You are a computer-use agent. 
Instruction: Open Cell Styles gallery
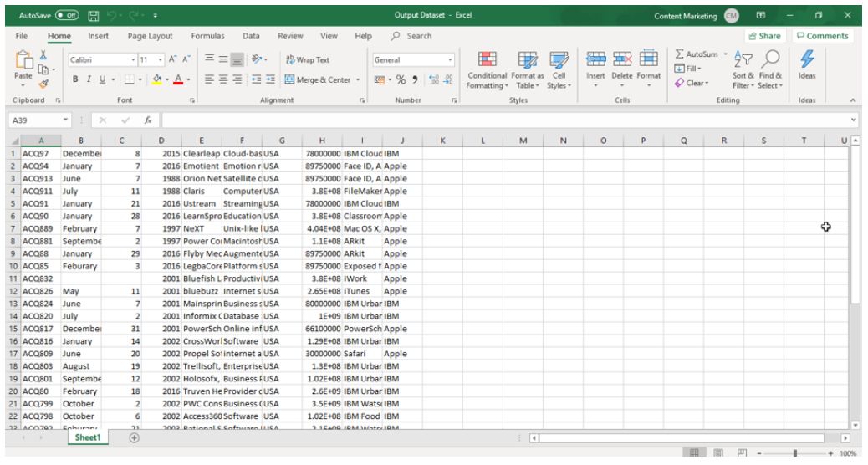click(x=559, y=69)
